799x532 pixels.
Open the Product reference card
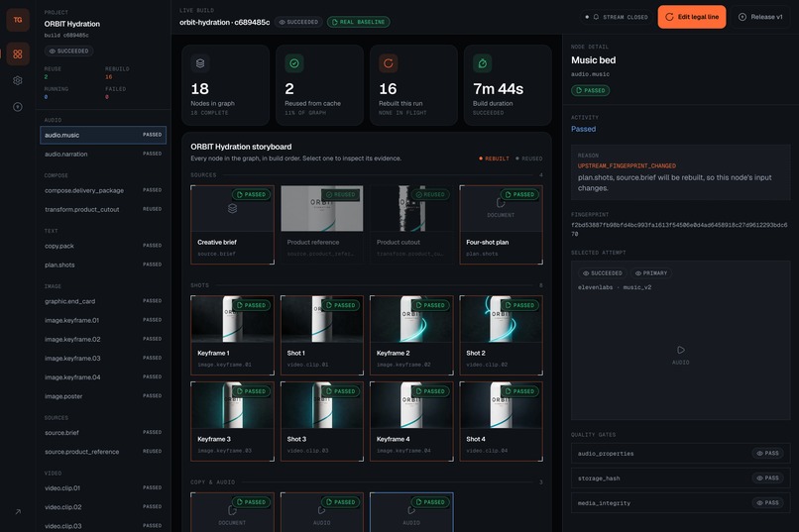click(322, 225)
